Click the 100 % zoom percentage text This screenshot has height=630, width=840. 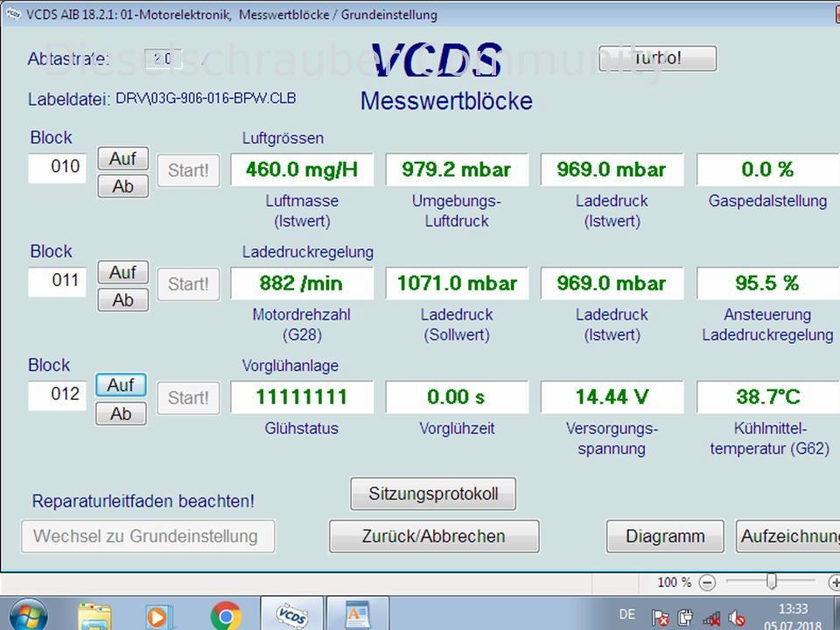point(675,583)
